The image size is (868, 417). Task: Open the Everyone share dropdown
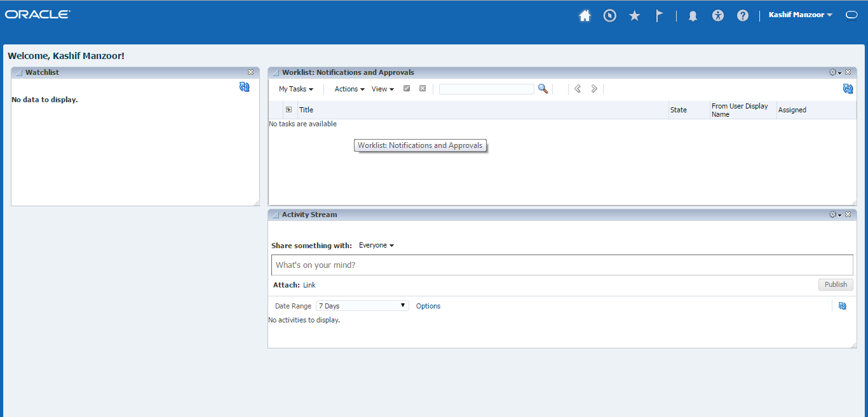coord(376,245)
